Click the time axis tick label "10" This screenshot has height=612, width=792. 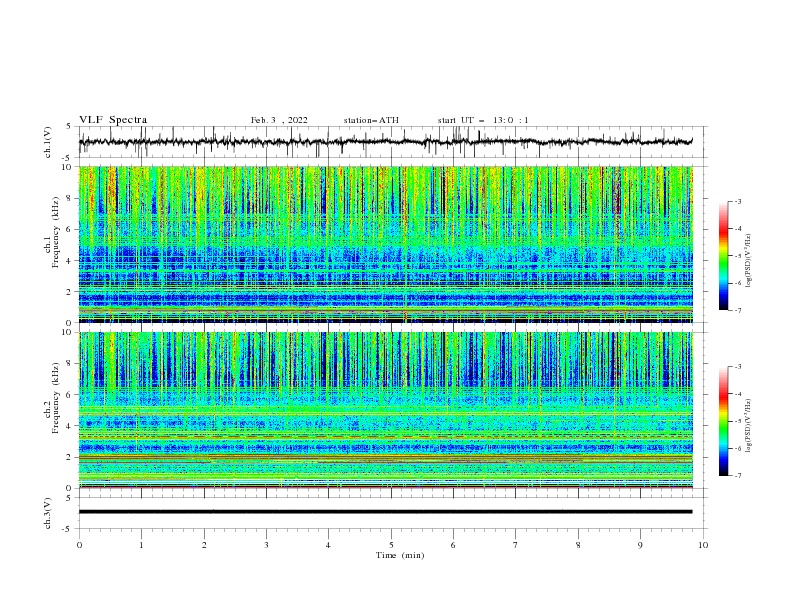click(x=703, y=545)
